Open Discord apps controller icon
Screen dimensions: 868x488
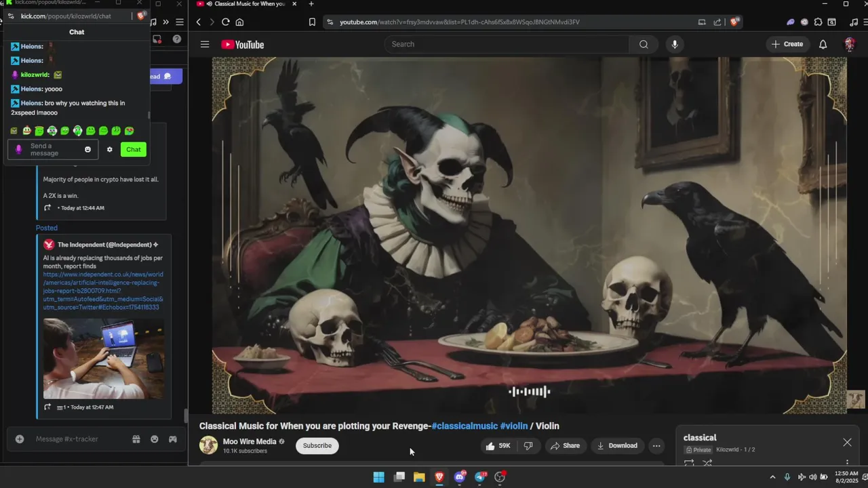point(173,439)
